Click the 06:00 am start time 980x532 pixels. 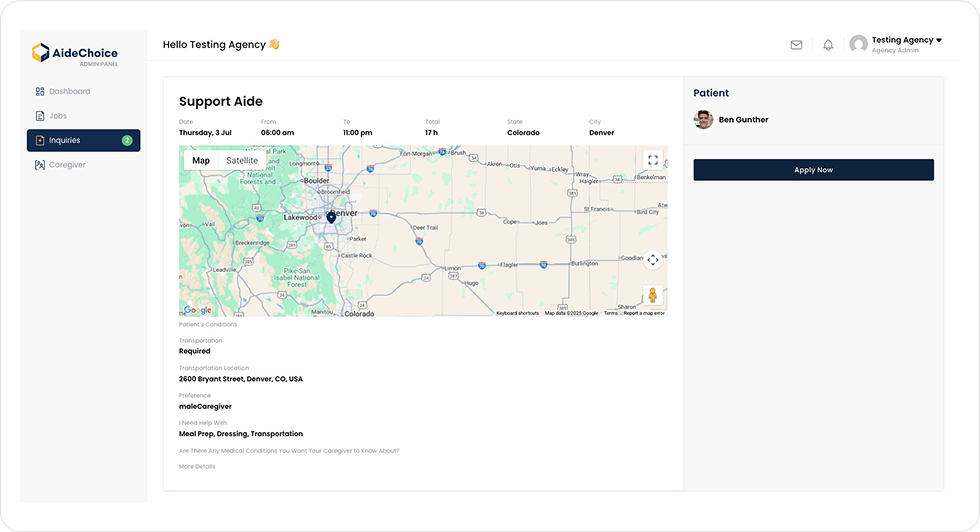[x=278, y=133]
